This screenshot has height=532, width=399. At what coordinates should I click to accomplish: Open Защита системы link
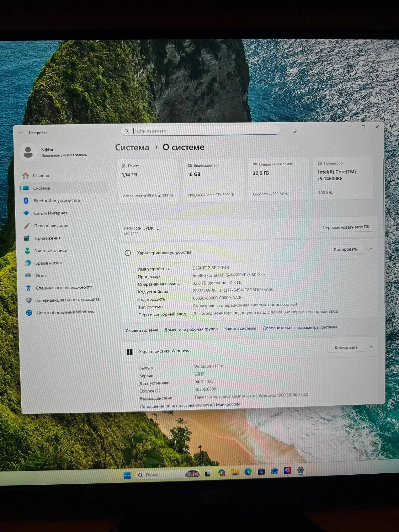point(240,328)
